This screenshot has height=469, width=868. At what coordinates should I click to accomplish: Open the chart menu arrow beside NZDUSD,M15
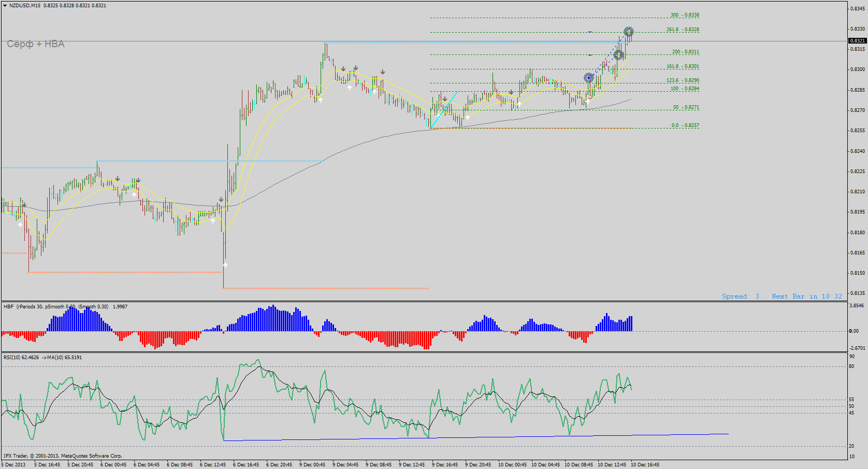(x=5, y=6)
